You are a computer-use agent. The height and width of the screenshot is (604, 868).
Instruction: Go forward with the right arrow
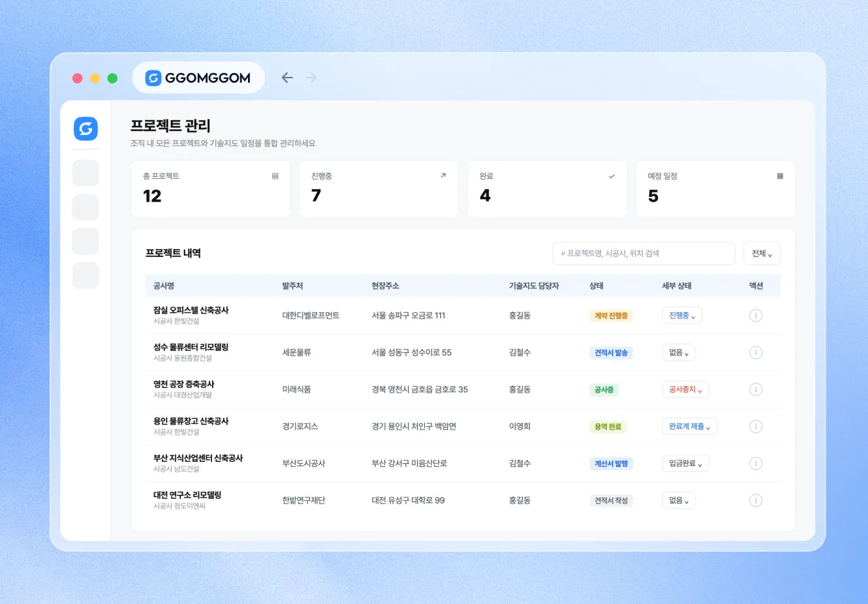pos(311,78)
